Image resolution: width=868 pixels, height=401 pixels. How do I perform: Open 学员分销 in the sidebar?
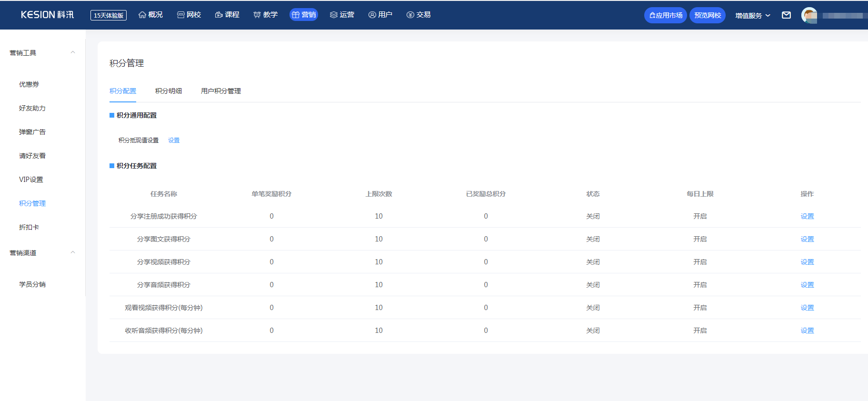pos(32,284)
